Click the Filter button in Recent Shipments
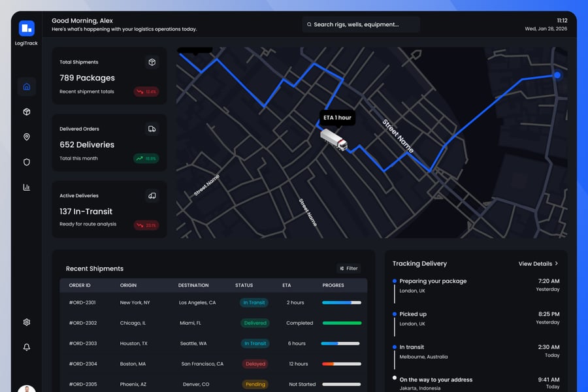 (x=349, y=269)
